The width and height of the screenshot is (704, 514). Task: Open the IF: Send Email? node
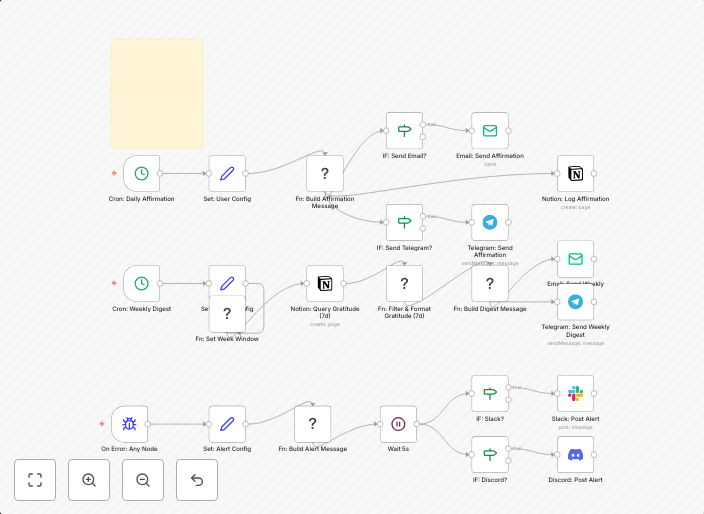404,131
